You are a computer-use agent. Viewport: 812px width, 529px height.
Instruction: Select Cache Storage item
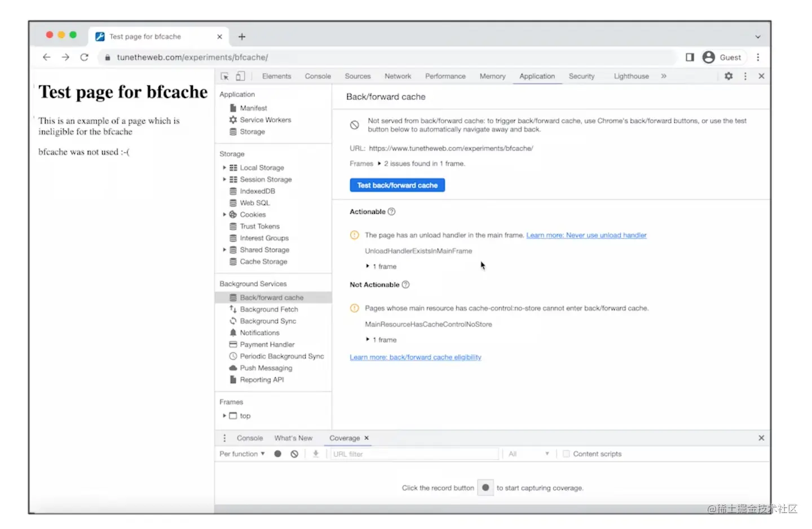pos(263,262)
